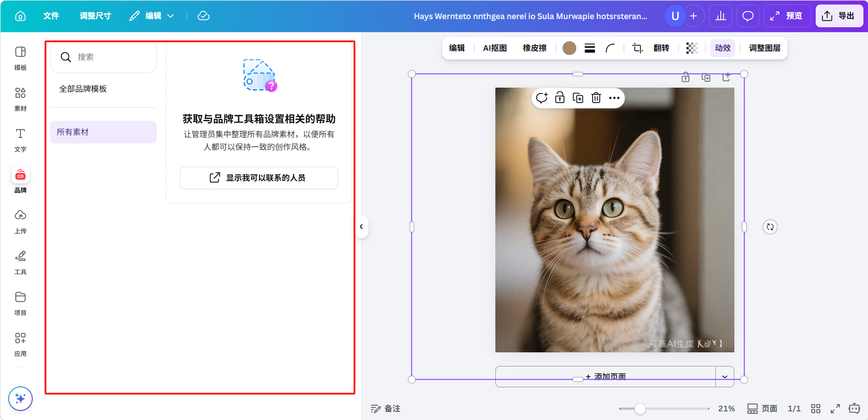Image resolution: width=868 pixels, height=420 pixels.
Task: Open the magic assistant sparkle button
Action: (20, 398)
